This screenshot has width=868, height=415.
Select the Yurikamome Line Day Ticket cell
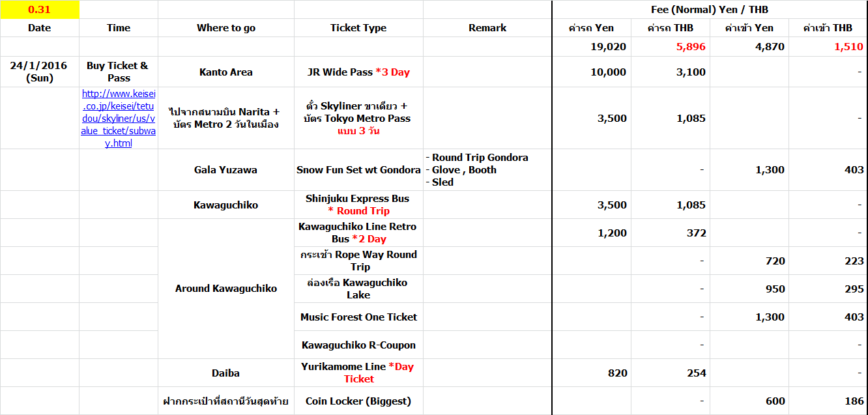coord(358,373)
